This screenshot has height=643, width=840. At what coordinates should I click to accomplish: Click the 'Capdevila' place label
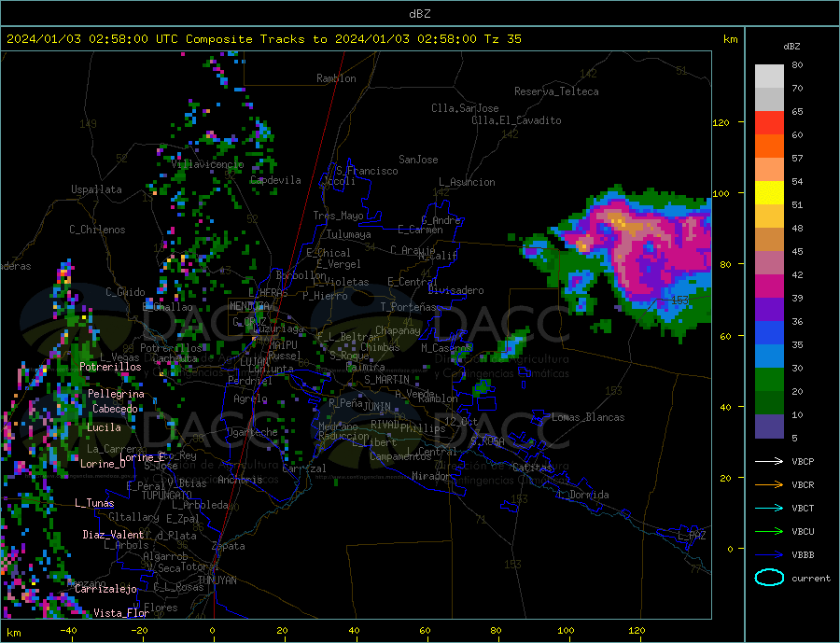tap(275, 180)
